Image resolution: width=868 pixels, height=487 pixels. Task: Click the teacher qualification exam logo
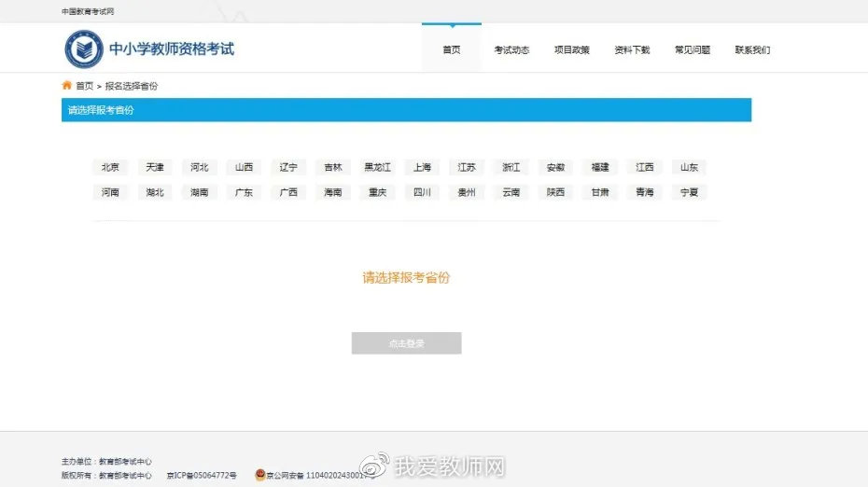click(x=84, y=49)
